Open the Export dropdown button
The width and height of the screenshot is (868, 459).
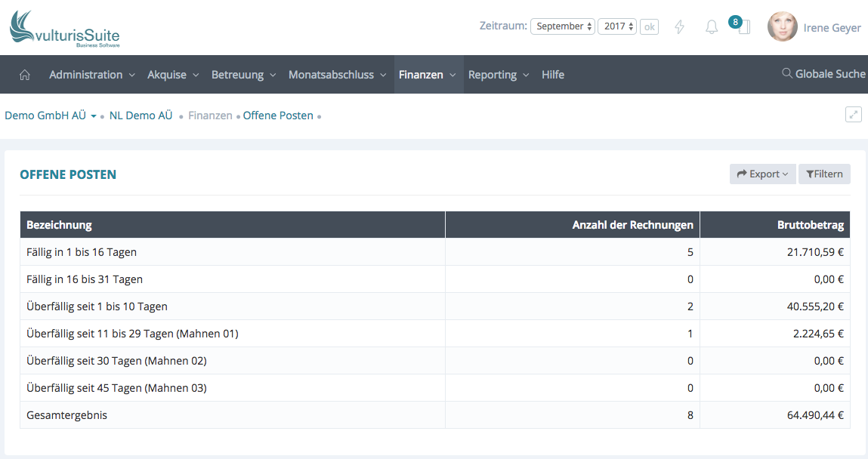click(x=762, y=174)
